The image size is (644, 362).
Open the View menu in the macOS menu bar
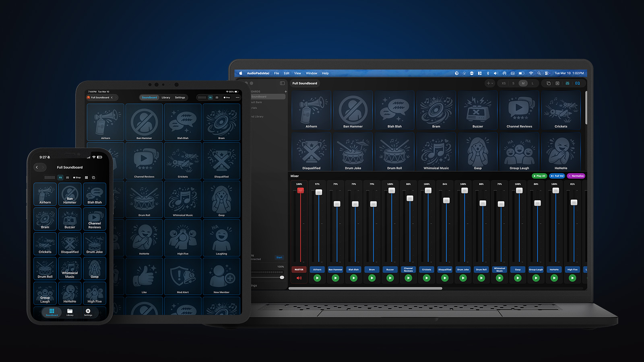pyautogui.click(x=297, y=73)
